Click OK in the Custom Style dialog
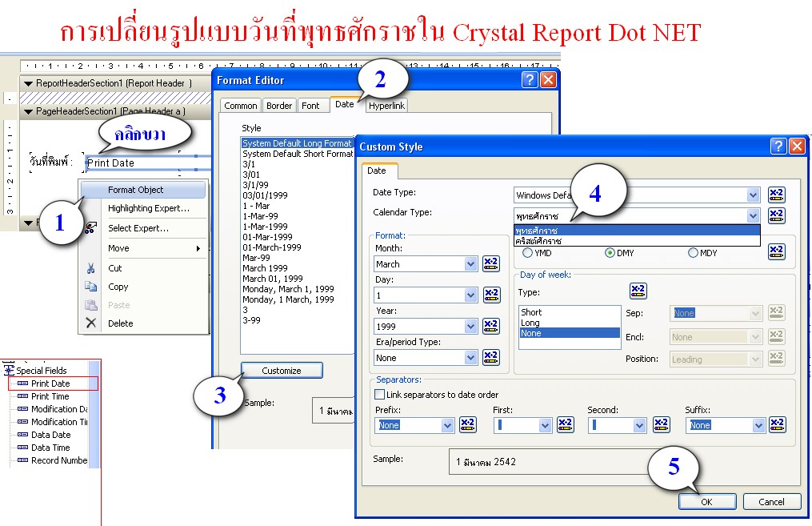The height and width of the screenshot is (526, 812). tap(707, 501)
